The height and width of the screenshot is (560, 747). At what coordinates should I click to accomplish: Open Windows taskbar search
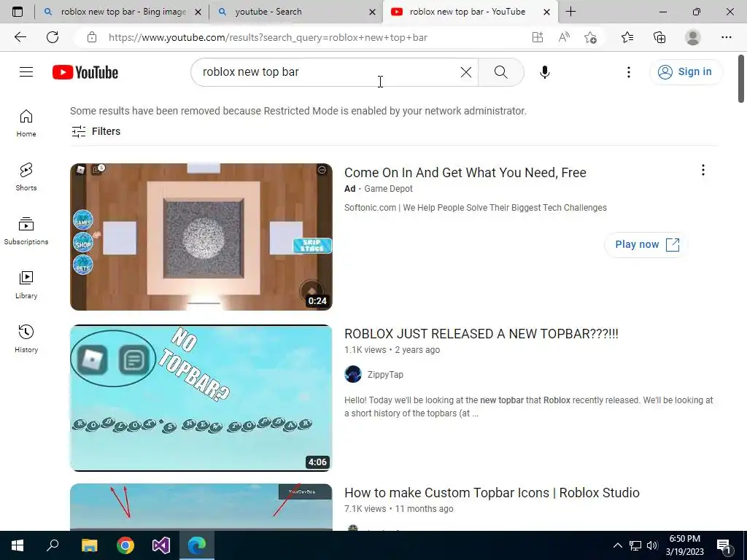tap(53, 545)
